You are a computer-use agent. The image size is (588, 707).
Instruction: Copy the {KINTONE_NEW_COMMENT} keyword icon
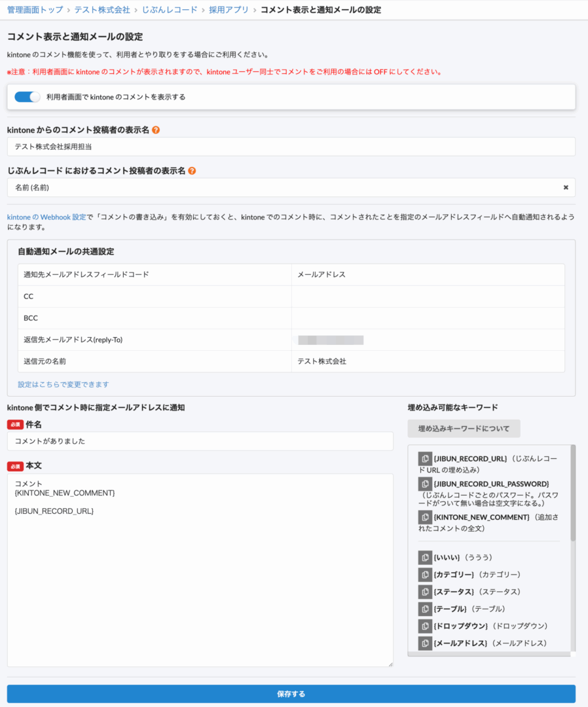pos(425,517)
